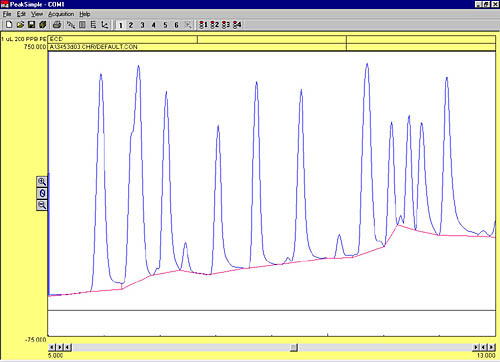
Task: Zoom out with the magnifier minus button
Action: point(42,205)
